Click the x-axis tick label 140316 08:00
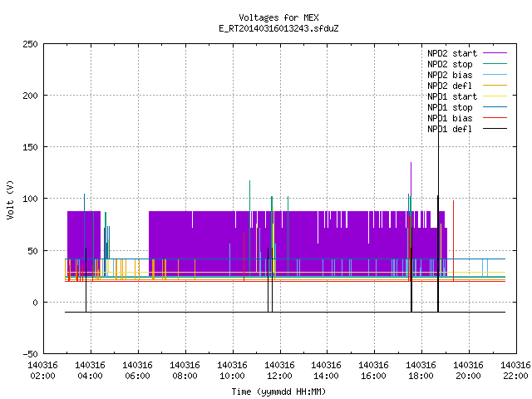Viewport: 532px width, 399px height. point(185,371)
